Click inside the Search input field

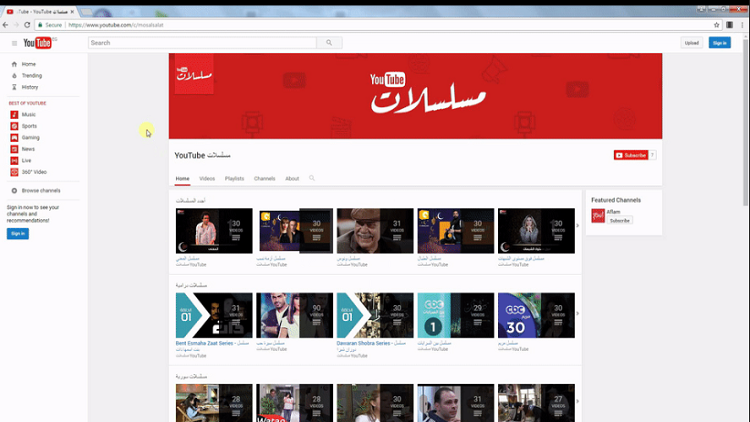coord(202,43)
